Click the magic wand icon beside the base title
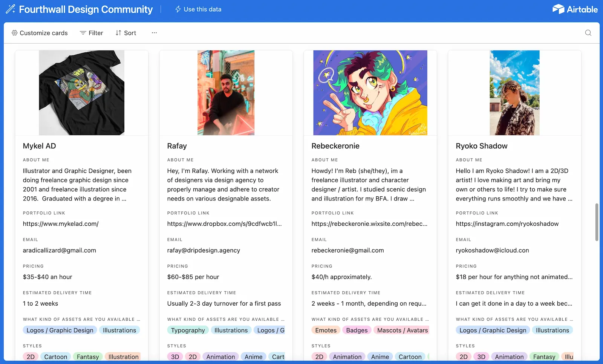 [x=10, y=9]
